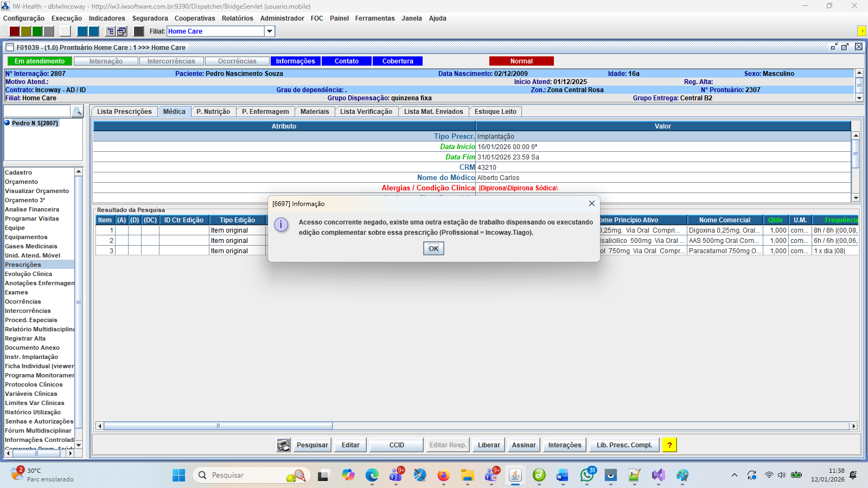This screenshot has width=868, height=488.
Task: Select Evolução Clínica in the sidebar list
Action: coord(28,274)
